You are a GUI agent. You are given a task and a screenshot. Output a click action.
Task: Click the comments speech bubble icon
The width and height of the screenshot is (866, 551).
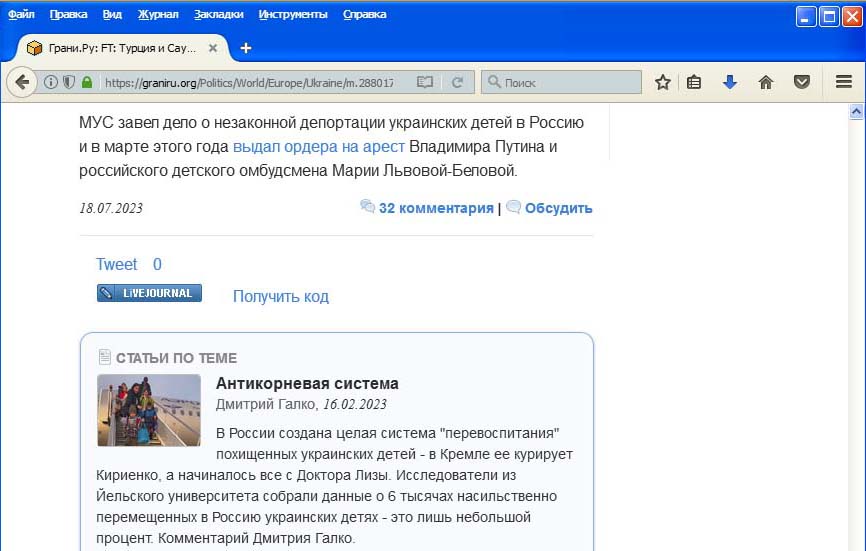click(367, 206)
